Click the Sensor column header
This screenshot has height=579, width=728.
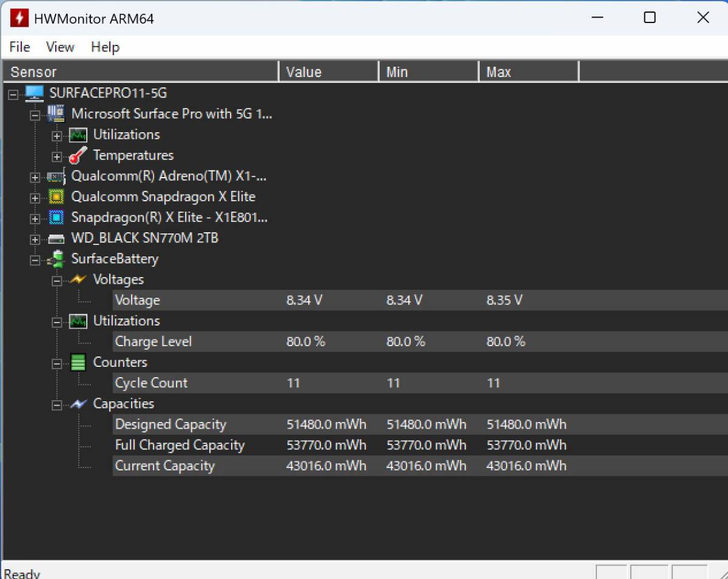coord(140,72)
